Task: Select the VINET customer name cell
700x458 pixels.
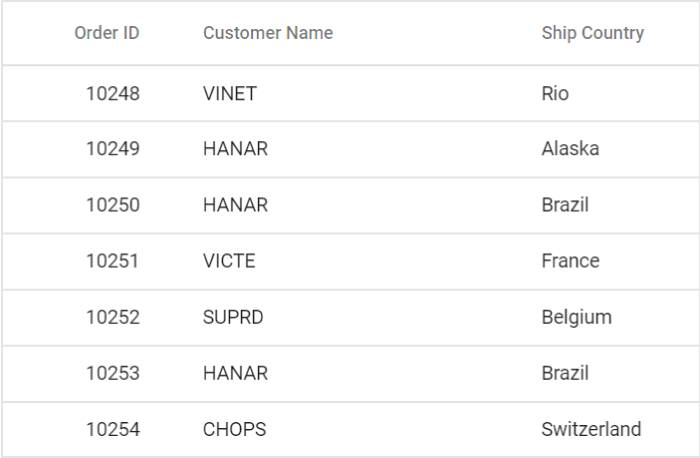Action: [x=230, y=94]
